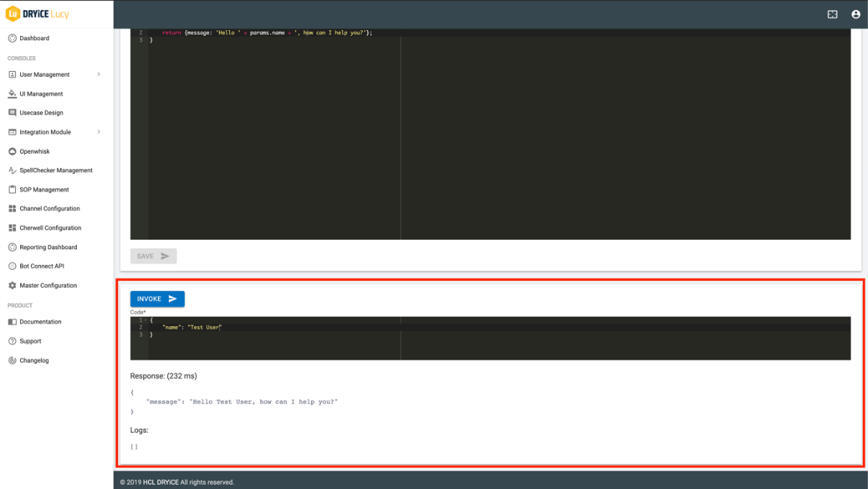The height and width of the screenshot is (489, 868).
Task: Click the return statement line in code editor
Action: tap(267, 33)
